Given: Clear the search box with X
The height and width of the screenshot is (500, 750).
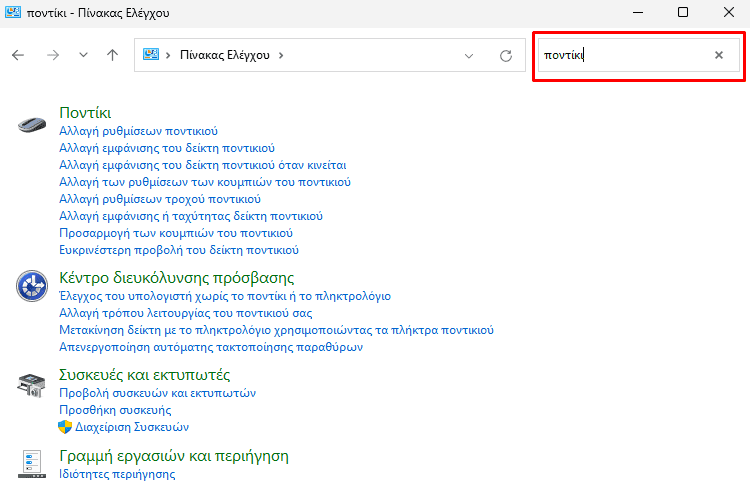Looking at the screenshot, I should coord(719,55).
